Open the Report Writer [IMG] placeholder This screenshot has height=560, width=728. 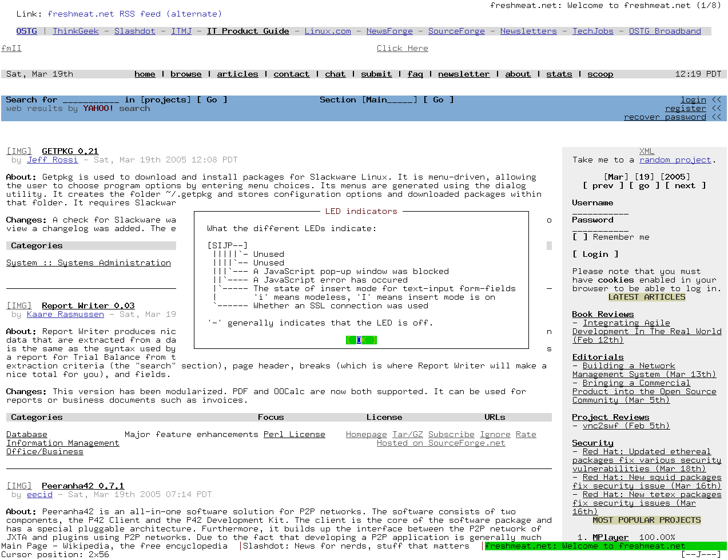click(x=19, y=305)
